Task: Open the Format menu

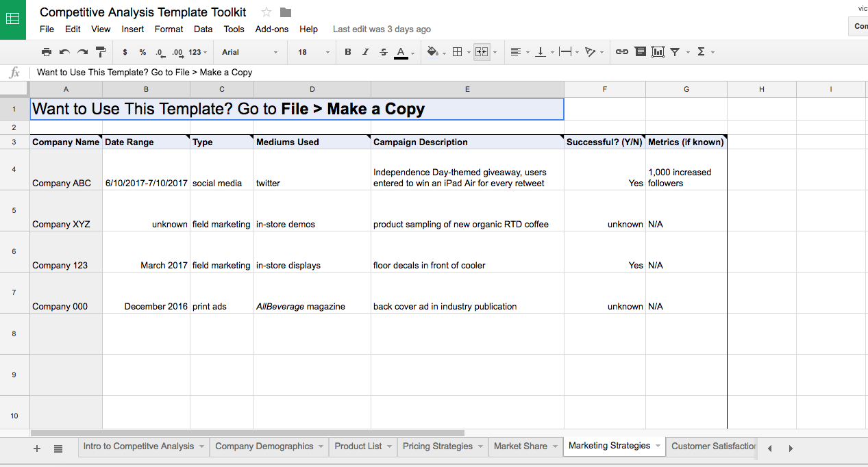Action: pyautogui.click(x=169, y=29)
